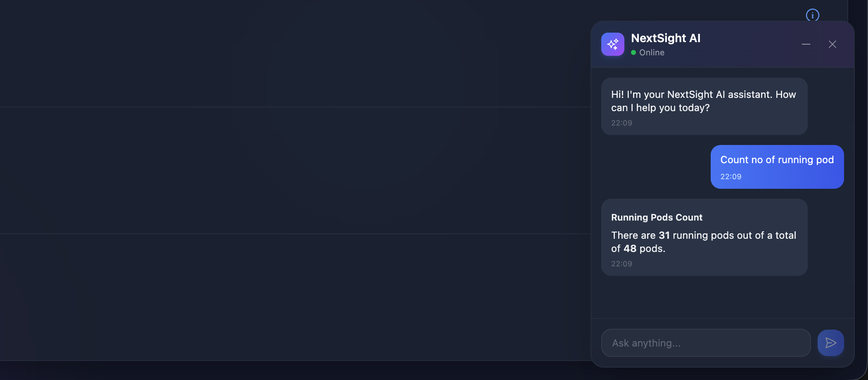This screenshot has width=868, height=380.
Task: Select the Running Pods Count heading
Action: 656,217
